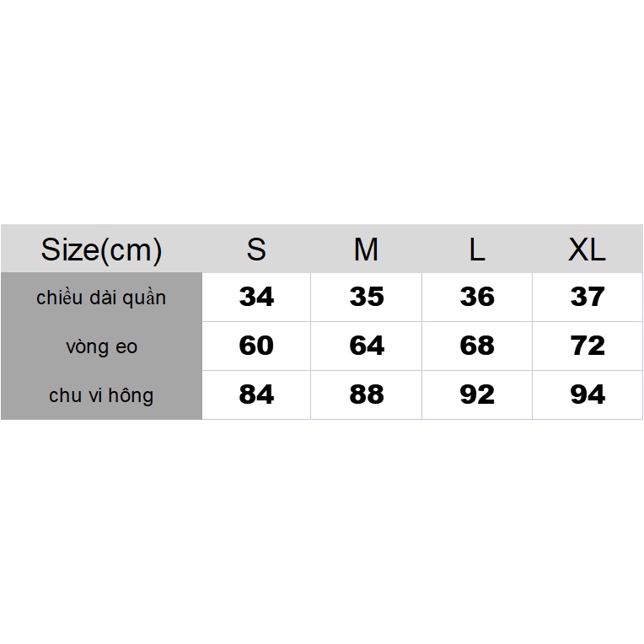This screenshot has height=644, width=644.
Task: Select the waist value 64 for M
Action: click(367, 346)
